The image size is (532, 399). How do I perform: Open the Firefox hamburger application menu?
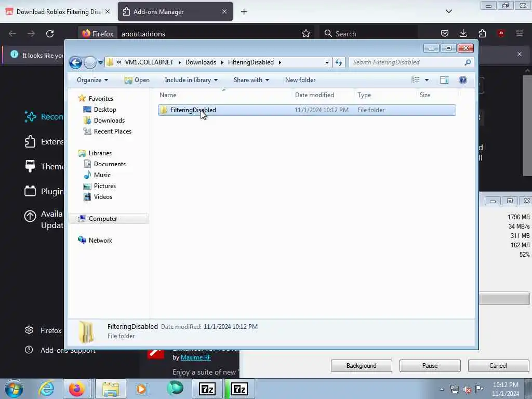pyautogui.click(x=520, y=33)
